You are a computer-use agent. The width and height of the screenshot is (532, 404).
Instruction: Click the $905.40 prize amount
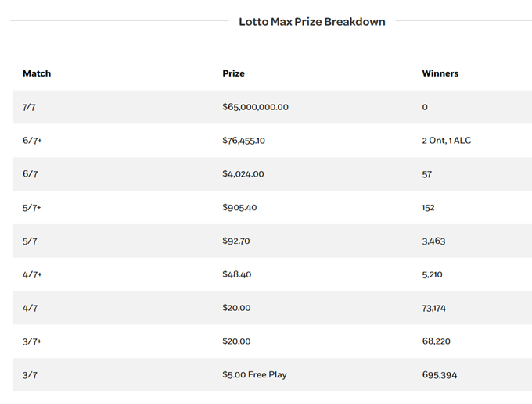pyautogui.click(x=240, y=208)
